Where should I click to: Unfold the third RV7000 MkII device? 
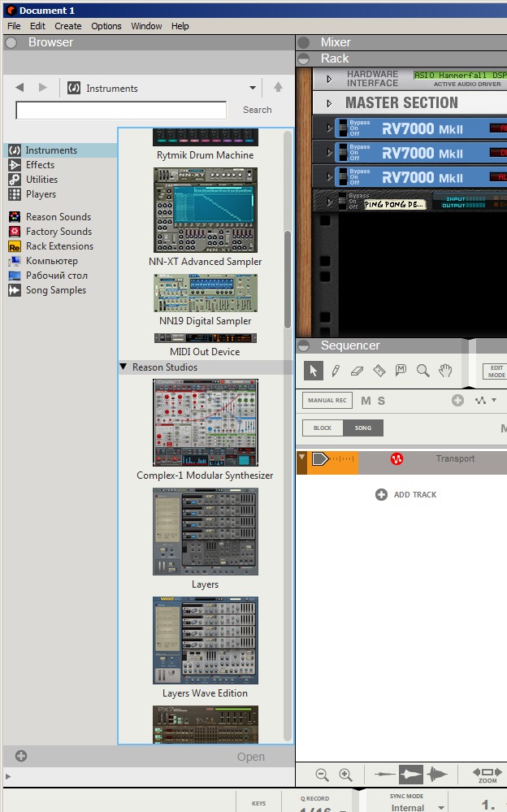pos(329,176)
